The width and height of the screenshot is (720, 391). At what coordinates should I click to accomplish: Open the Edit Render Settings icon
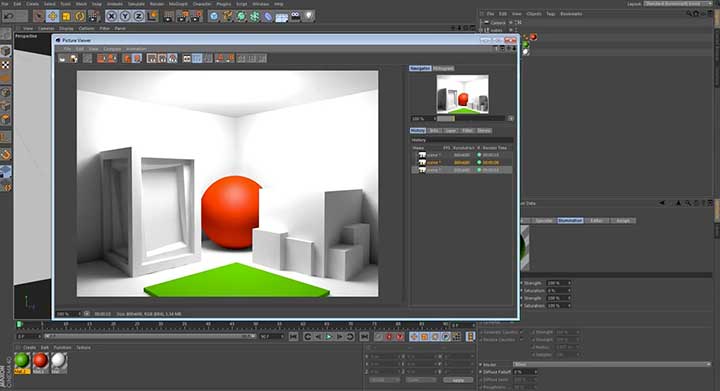[196, 17]
